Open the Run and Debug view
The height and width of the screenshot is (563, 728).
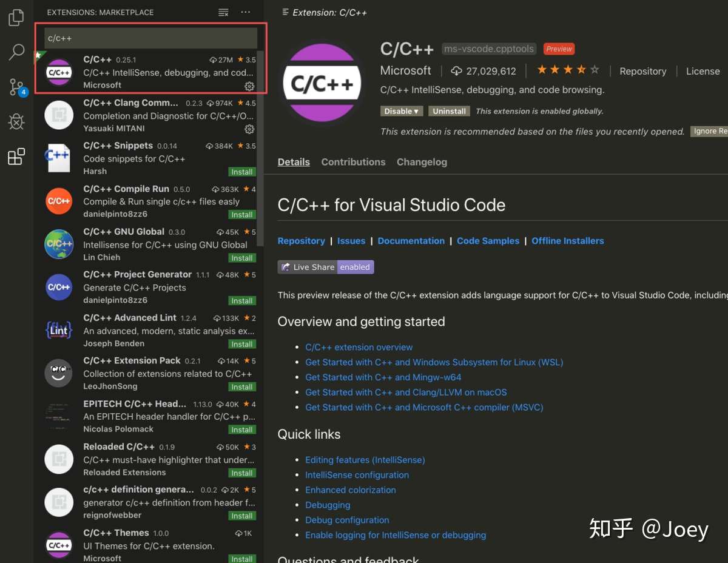(16, 121)
